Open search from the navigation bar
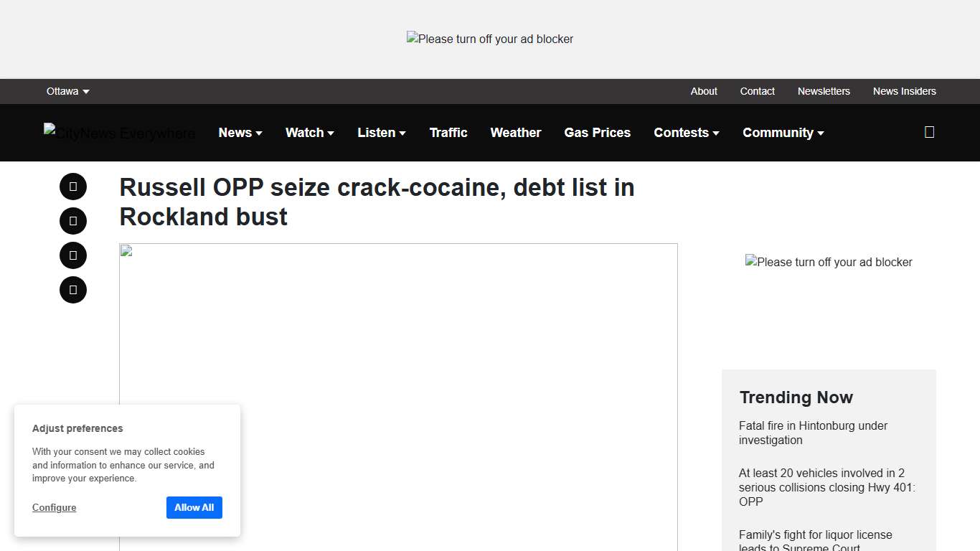The height and width of the screenshot is (551, 980). click(x=929, y=132)
